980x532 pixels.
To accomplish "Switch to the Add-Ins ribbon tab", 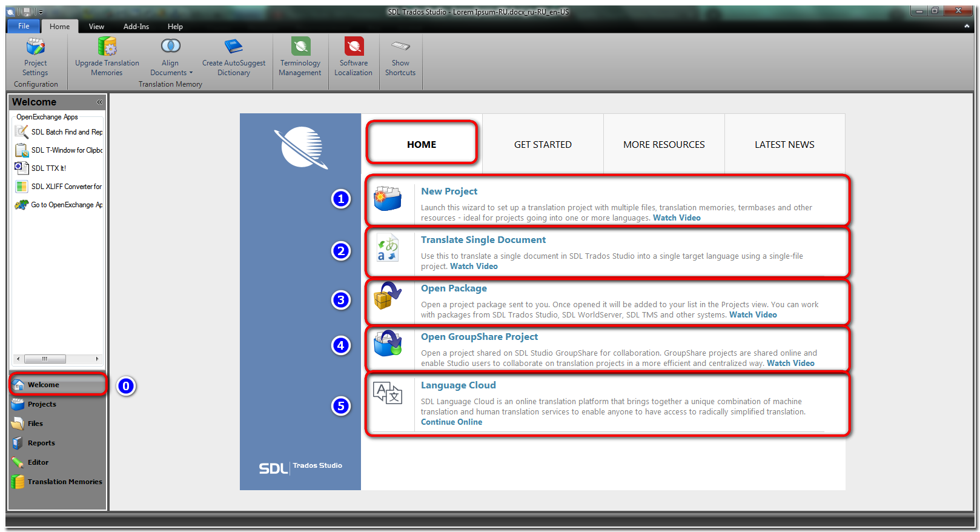I will click(x=136, y=27).
